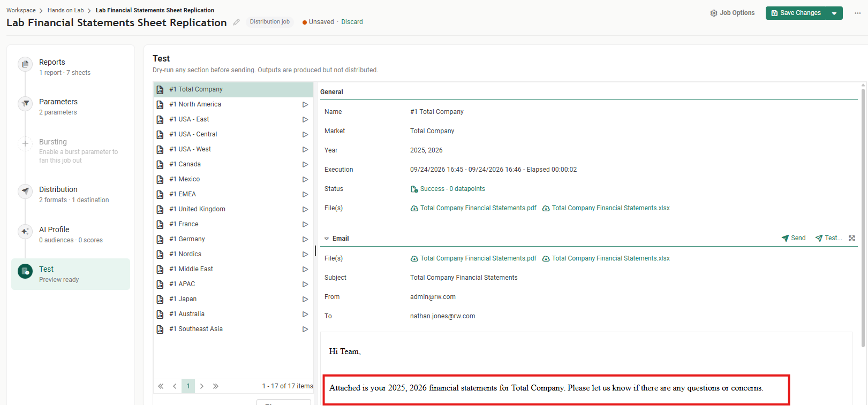Run test for #1 Southeast Asia
868x406 pixels.
click(x=305, y=329)
